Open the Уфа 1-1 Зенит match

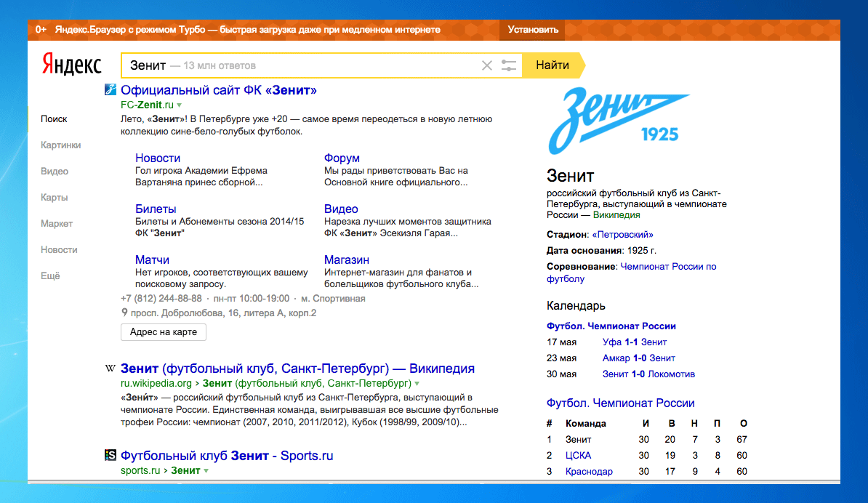click(x=635, y=342)
